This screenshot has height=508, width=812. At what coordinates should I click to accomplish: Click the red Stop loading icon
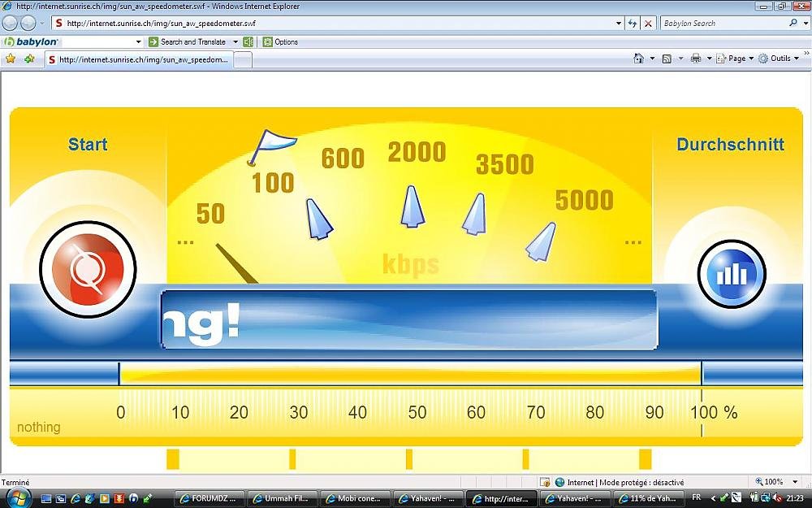coord(648,24)
